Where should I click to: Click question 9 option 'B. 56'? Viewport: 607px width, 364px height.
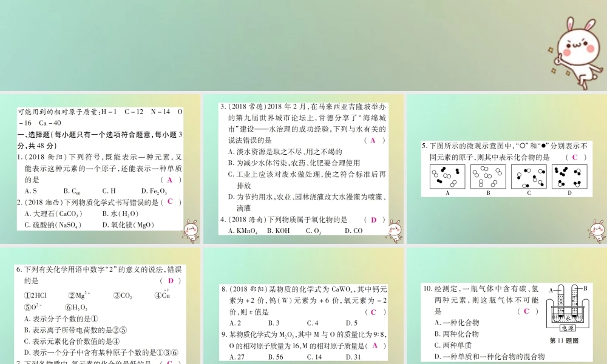click(x=276, y=357)
